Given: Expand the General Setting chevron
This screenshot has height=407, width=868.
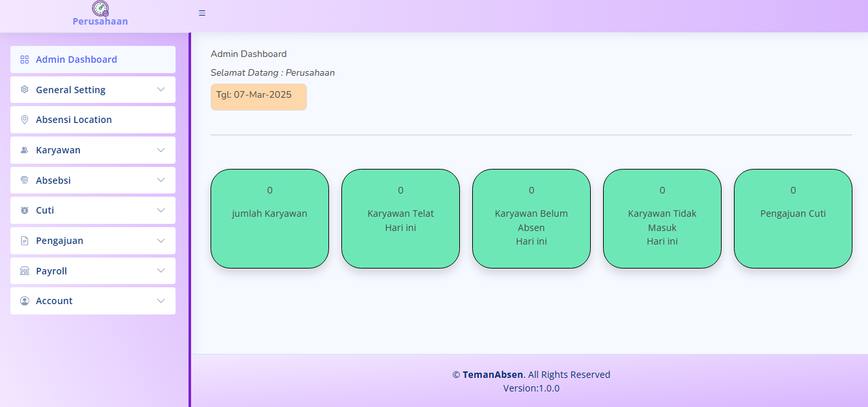Looking at the screenshot, I should pos(161,90).
